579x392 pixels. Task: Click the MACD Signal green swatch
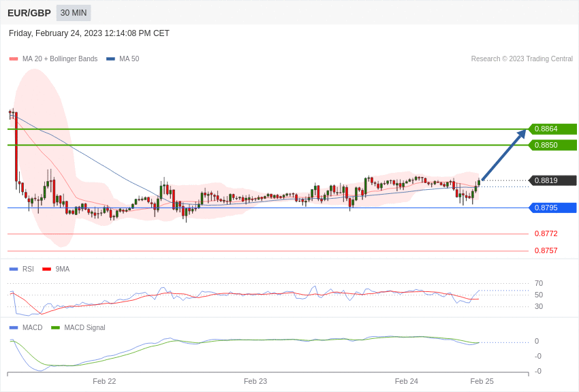[x=55, y=327]
